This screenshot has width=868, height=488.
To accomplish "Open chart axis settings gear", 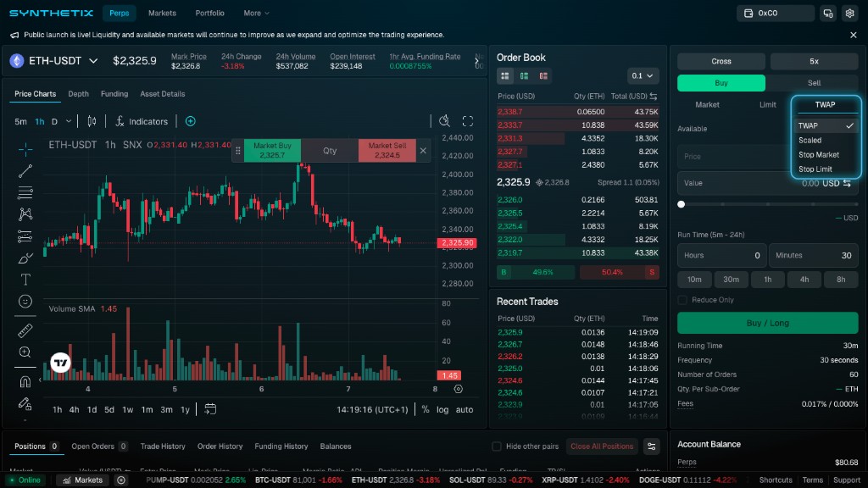I will 459,389.
